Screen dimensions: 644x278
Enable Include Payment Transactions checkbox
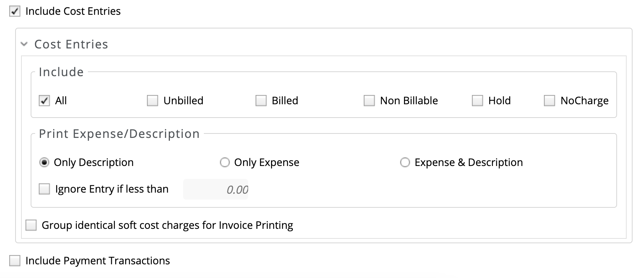pos(15,261)
